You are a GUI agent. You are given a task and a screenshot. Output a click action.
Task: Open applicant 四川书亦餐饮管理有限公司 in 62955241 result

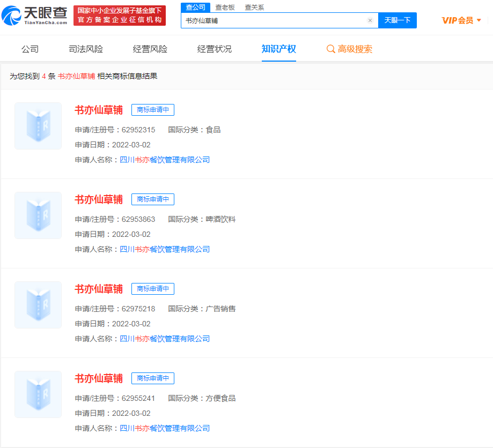point(165,429)
